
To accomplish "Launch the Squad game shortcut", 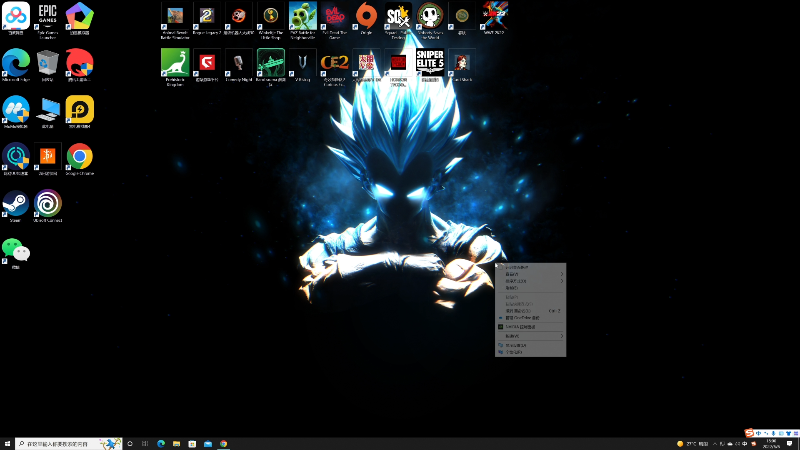I will pos(398,19).
